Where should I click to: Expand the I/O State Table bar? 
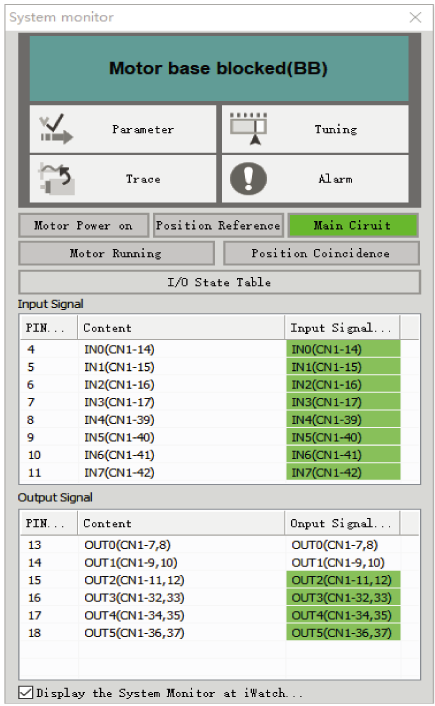(219, 282)
